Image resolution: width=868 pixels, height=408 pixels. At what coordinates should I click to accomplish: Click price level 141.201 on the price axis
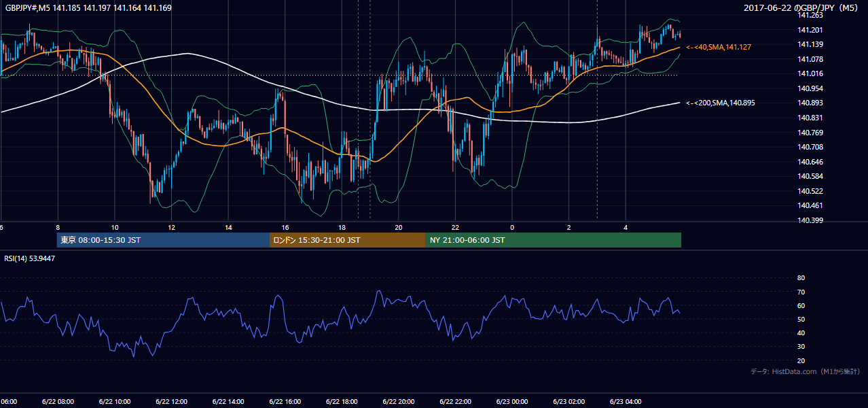click(x=810, y=30)
